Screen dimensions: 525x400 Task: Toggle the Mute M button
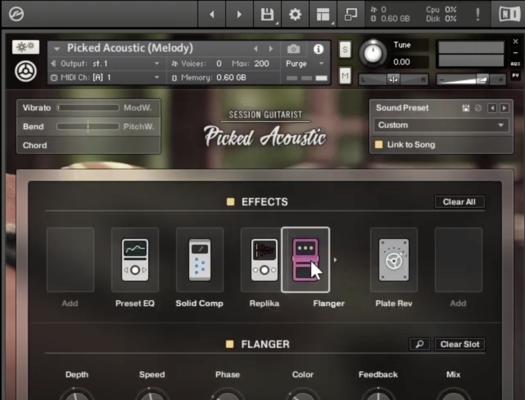point(345,76)
